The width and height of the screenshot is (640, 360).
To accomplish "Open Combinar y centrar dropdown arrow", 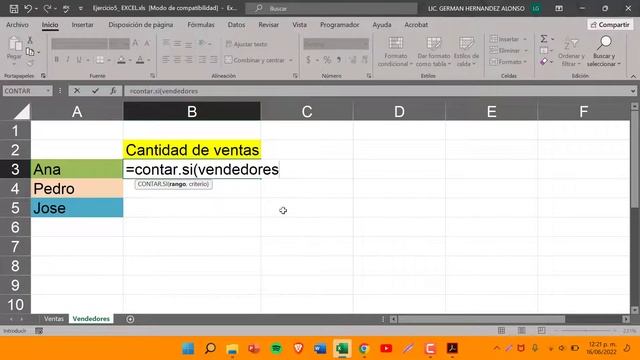I will [x=291, y=60].
